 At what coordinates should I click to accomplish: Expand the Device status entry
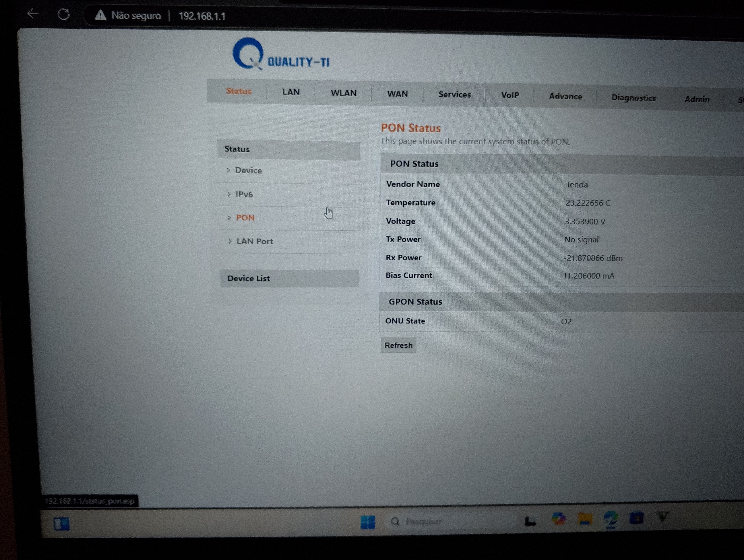[248, 170]
